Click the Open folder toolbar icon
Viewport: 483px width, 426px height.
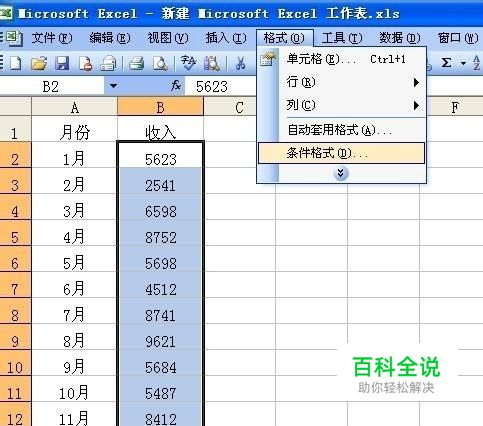(x=39, y=63)
